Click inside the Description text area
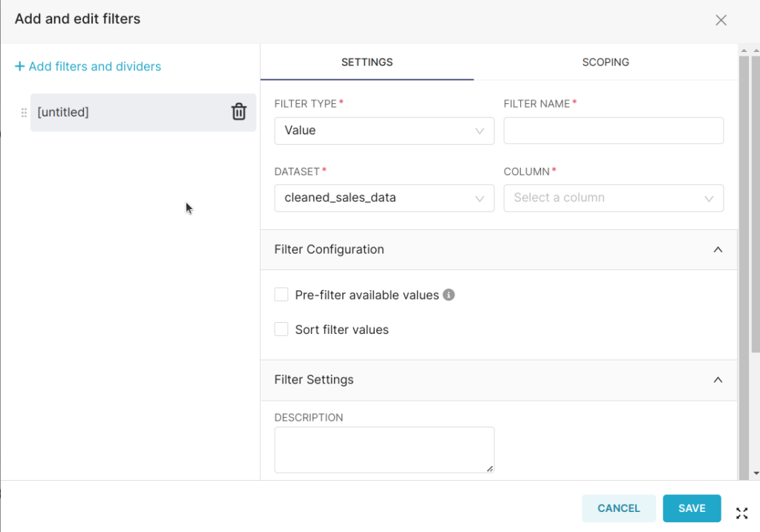The width and height of the screenshot is (760, 532). coord(384,450)
